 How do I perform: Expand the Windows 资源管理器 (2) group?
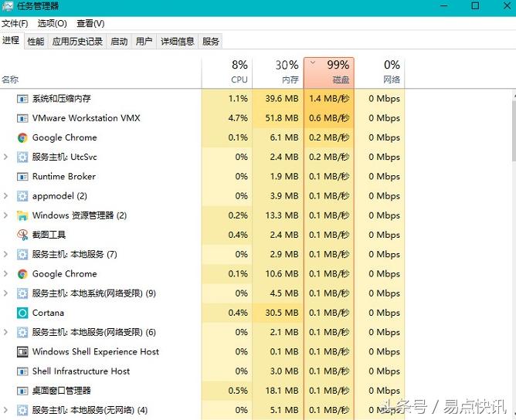point(5,215)
